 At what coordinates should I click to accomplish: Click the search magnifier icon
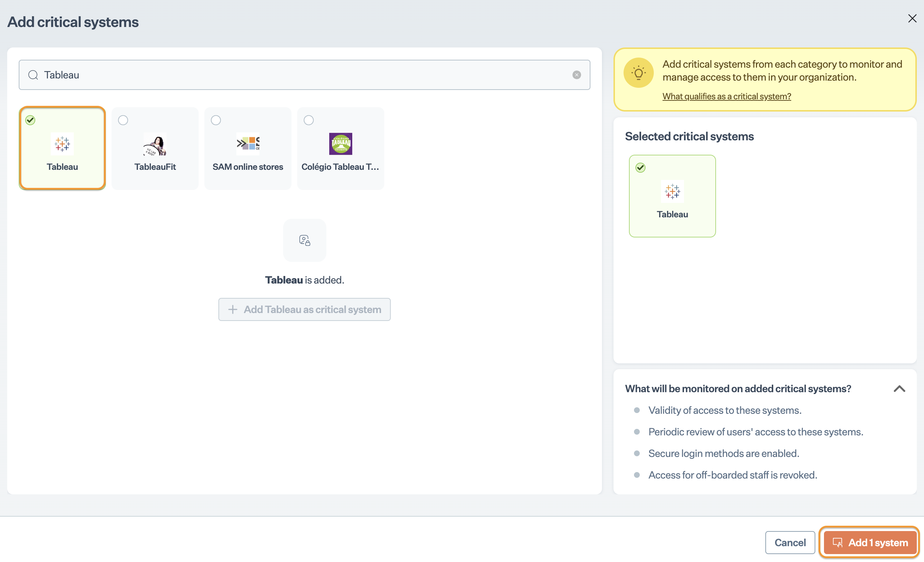33,75
